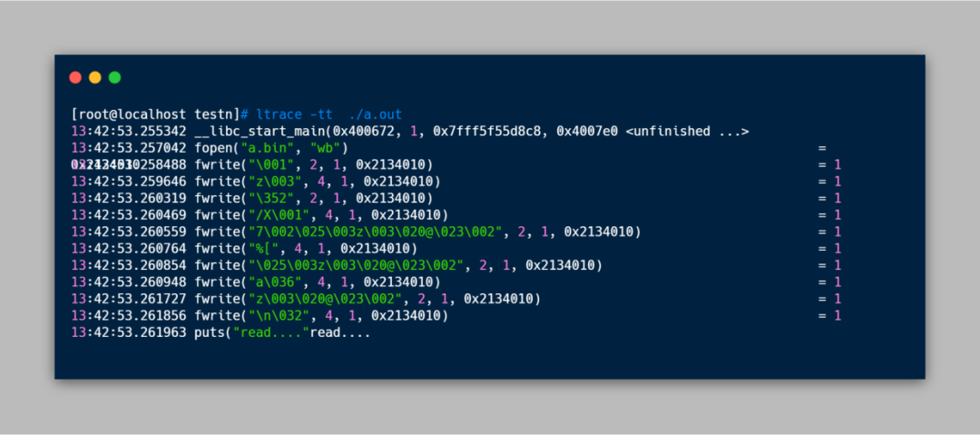Click the fwrite("\001") call
980x435 pixels.
pyautogui.click(x=313, y=165)
